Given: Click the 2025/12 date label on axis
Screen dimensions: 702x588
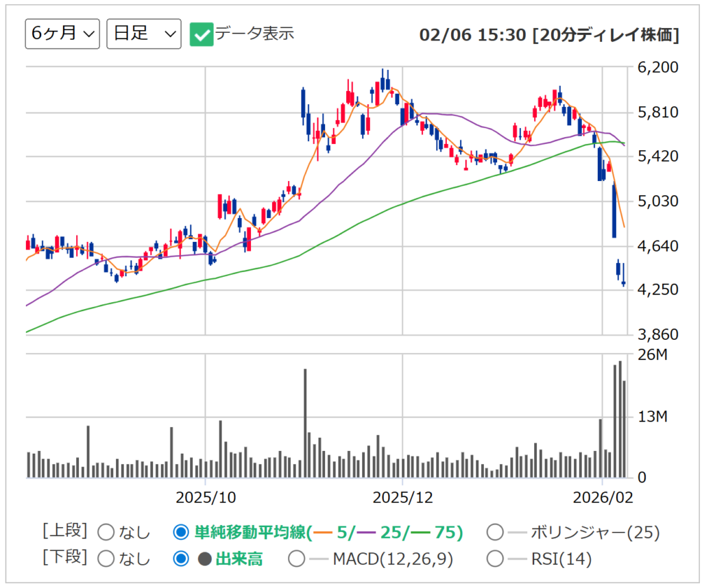Looking at the screenshot, I should 403,496.
